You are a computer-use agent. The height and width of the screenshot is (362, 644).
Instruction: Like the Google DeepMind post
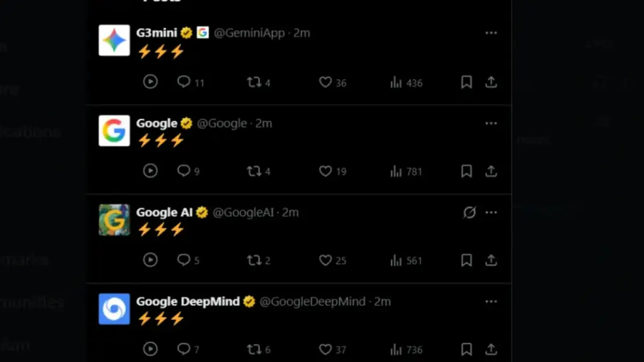325,349
